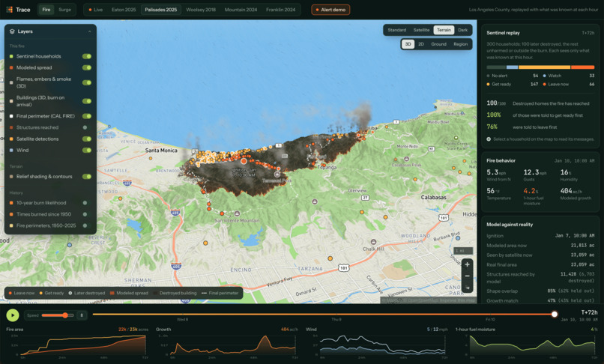Switch to Ground view

pos(438,44)
